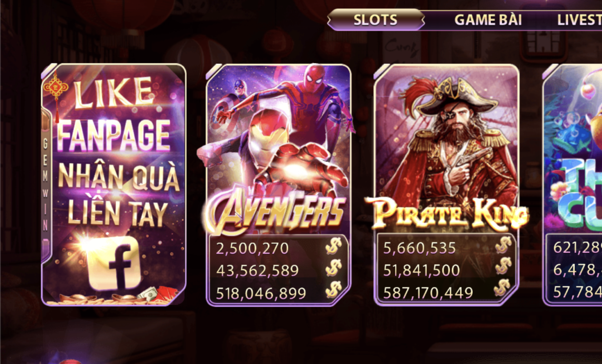Click dollar icon beside Pirate King 51,841,500
Image resolution: width=602 pixels, height=364 pixels.
(x=502, y=267)
